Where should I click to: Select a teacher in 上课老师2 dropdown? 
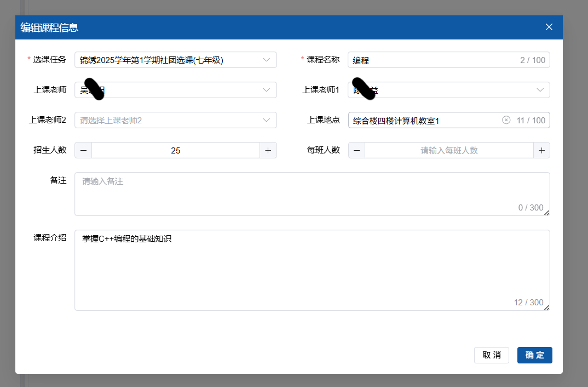[x=175, y=120]
